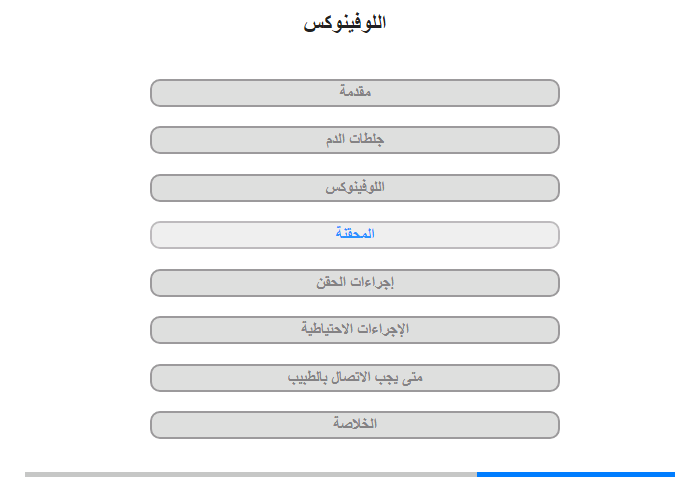
Task: Pick the blood clots (جلطات الدم) topic
Action: click(355, 140)
